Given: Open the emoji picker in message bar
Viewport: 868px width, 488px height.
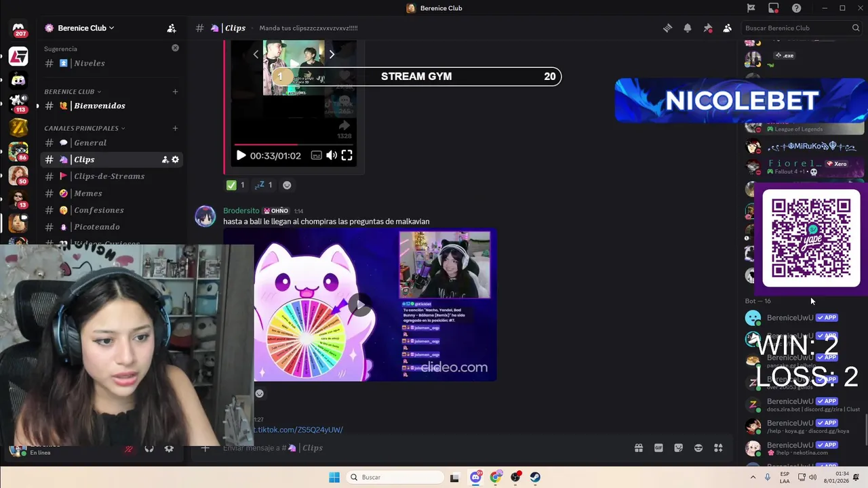Looking at the screenshot, I should click(x=698, y=448).
